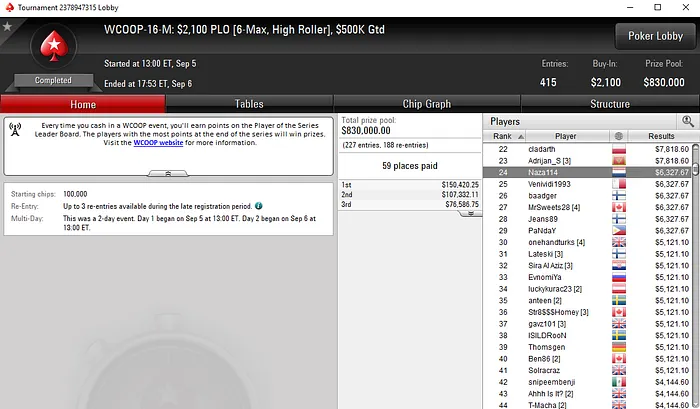This screenshot has width=700, height=409.
Task: Open the Chip Graph tab
Action: click(427, 104)
